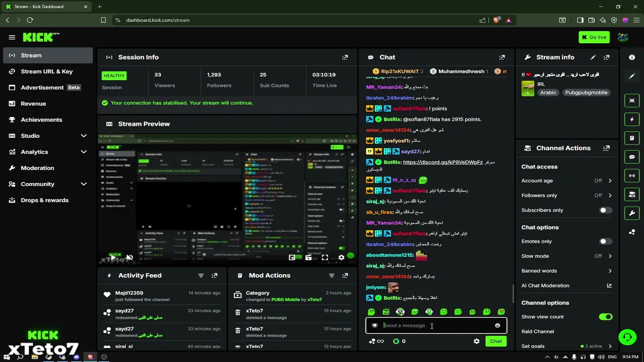
Task: Switch preview to theater mode
Action: click(308, 257)
